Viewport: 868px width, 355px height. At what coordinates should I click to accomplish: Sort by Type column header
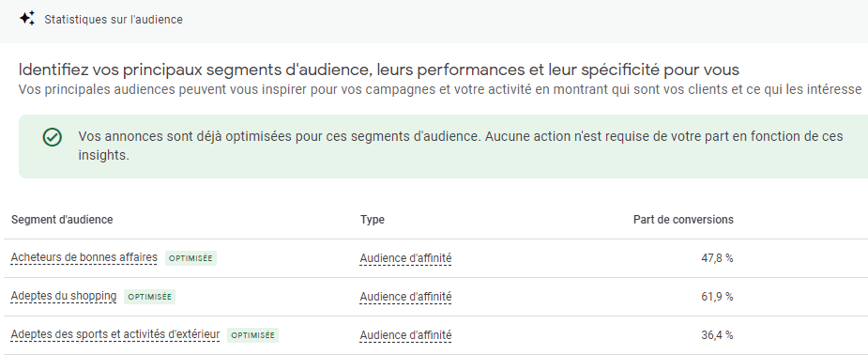point(372,220)
